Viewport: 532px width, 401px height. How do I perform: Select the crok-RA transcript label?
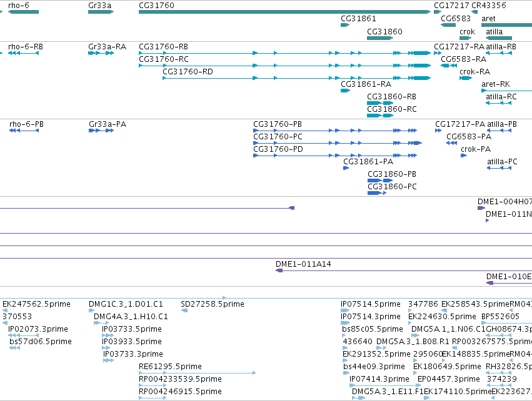pos(474,72)
